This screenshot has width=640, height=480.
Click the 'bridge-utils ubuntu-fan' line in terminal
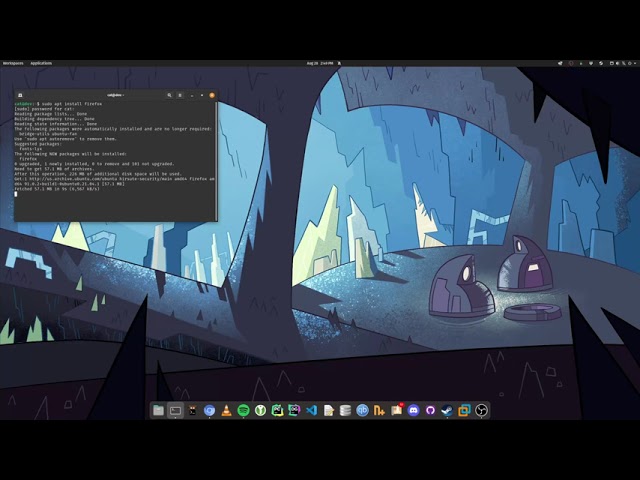[48, 134]
